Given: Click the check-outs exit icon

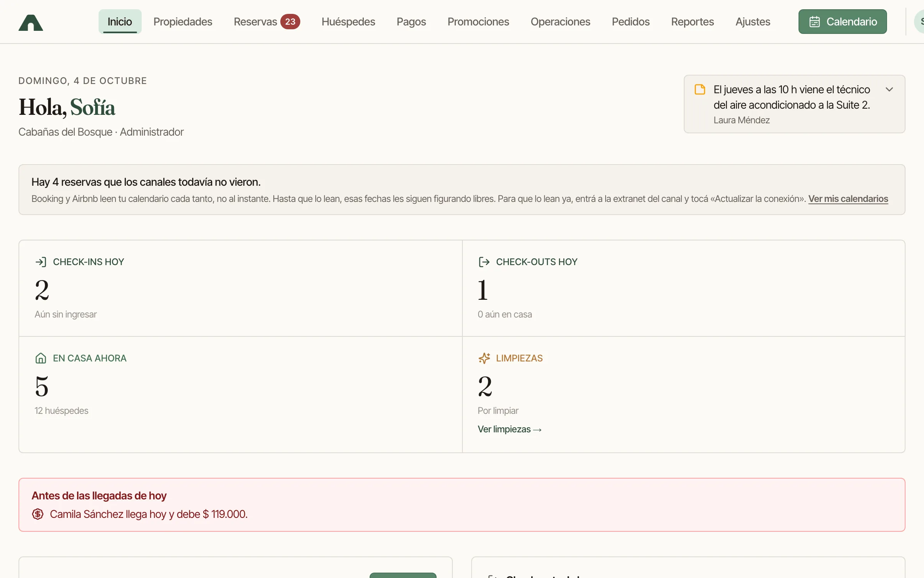Looking at the screenshot, I should [484, 262].
